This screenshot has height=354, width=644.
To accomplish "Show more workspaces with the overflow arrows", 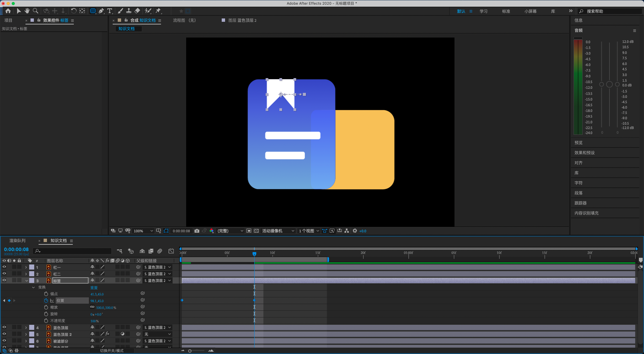I will point(571,11).
